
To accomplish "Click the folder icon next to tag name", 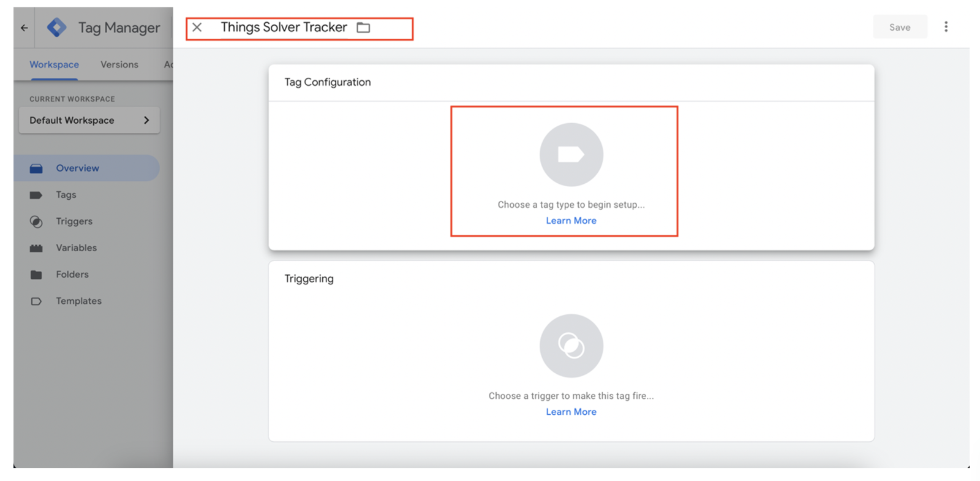I will pyautogui.click(x=364, y=28).
